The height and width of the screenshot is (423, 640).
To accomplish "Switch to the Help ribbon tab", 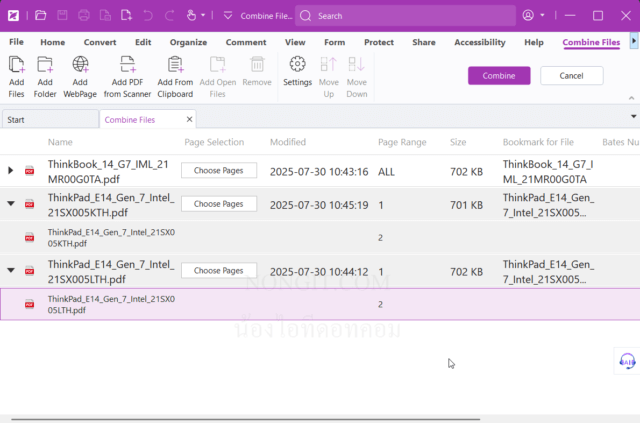I will pos(533,42).
